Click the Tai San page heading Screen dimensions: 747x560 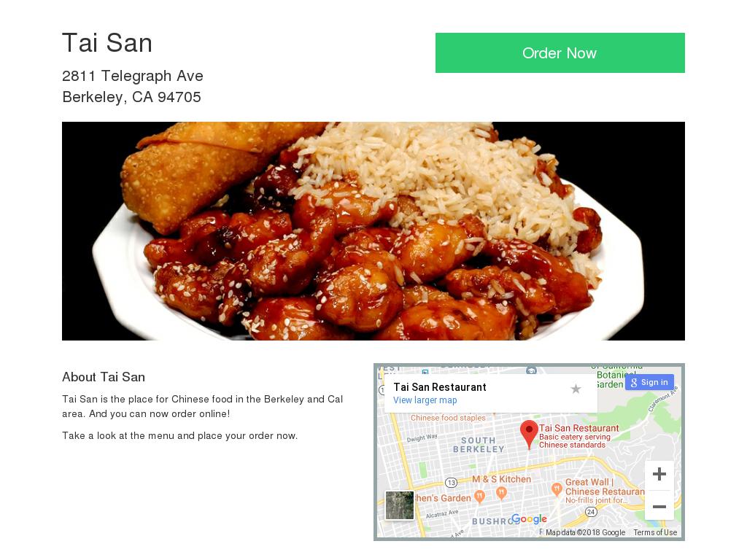[x=107, y=43]
